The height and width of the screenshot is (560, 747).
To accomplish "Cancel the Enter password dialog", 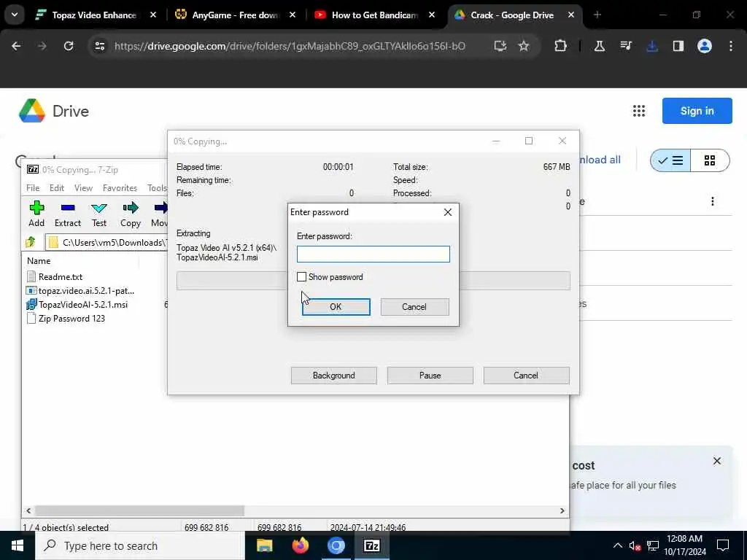I will pyautogui.click(x=414, y=307).
